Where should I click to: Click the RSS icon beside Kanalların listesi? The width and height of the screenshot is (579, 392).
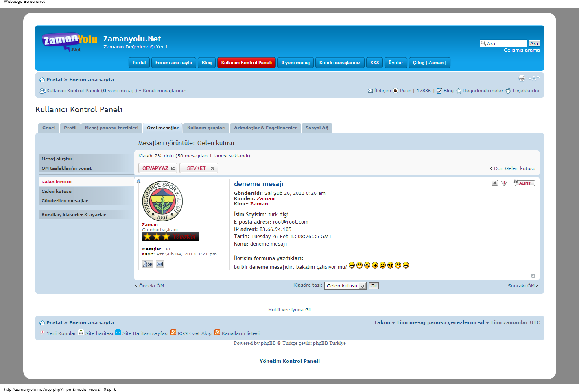click(x=217, y=332)
